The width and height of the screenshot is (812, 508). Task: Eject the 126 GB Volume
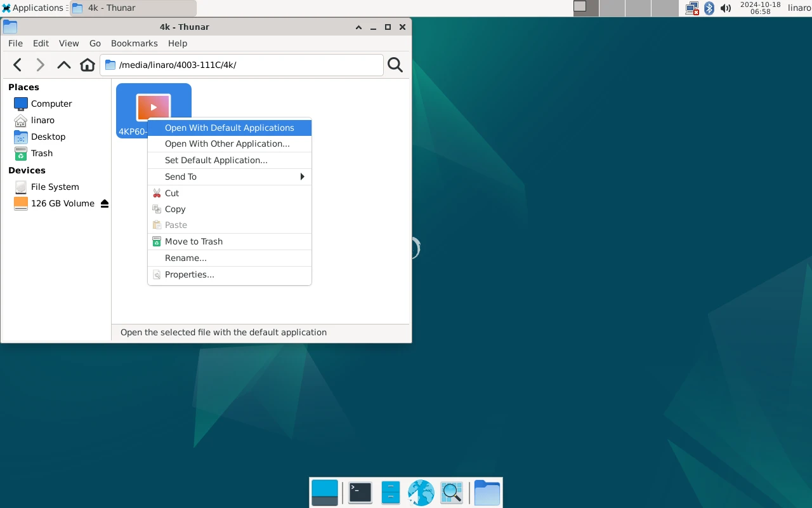105,204
